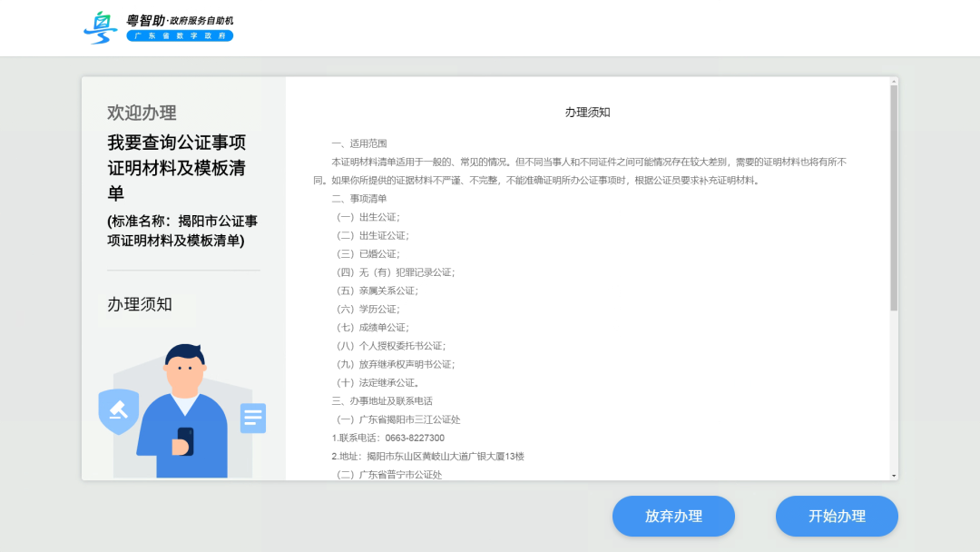This screenshot has width=980, height=552.
Task: Click the 欢迎办理 welcome heading
Action: (142, 113)
